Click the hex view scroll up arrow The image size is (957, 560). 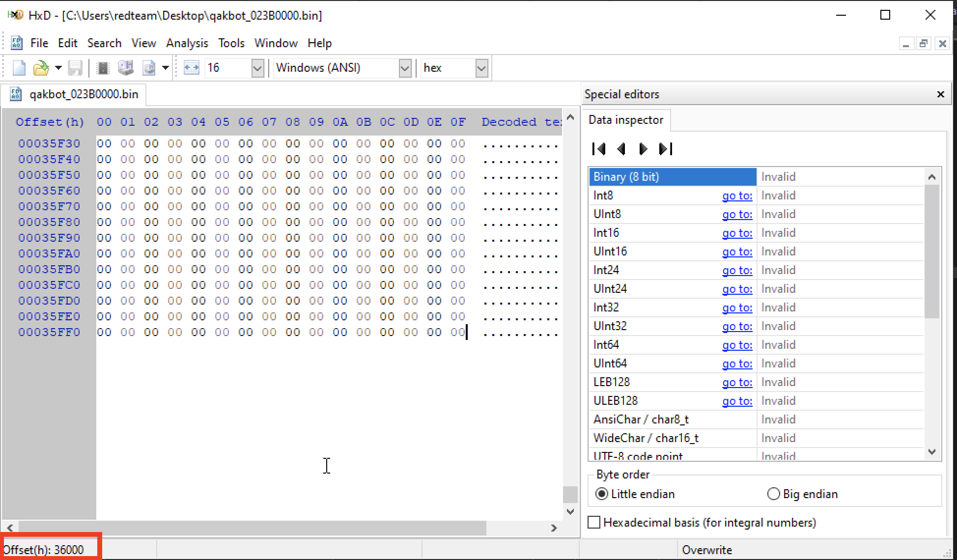[x=570, y=117]
